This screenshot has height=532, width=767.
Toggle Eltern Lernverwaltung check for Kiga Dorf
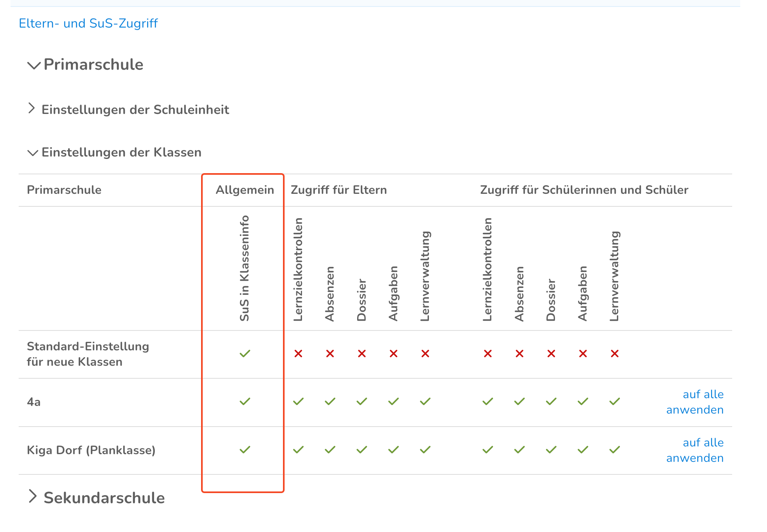pos(425,450)
